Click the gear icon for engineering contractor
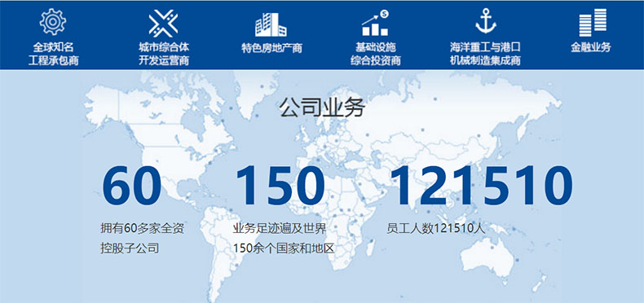This screenshot has width=644, height=303. click(52, 21)
